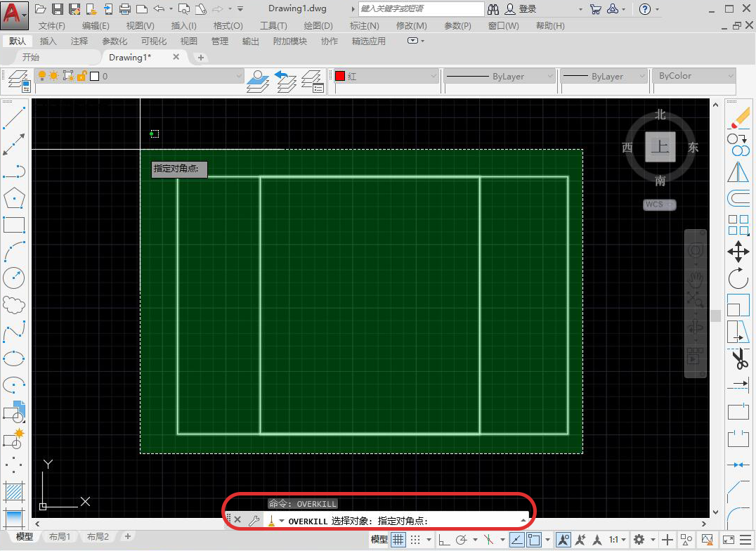Add a new layout with the plus button

tap(128, 536)
